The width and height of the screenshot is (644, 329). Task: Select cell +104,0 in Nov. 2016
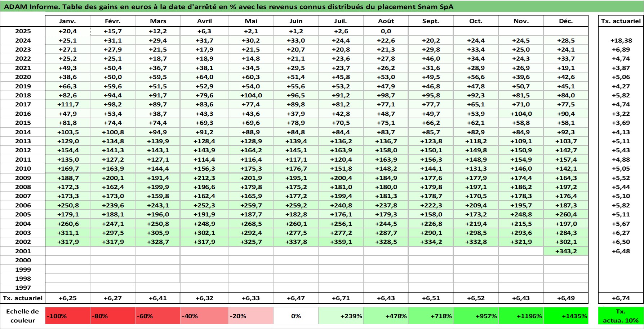[x=521, y=114]
